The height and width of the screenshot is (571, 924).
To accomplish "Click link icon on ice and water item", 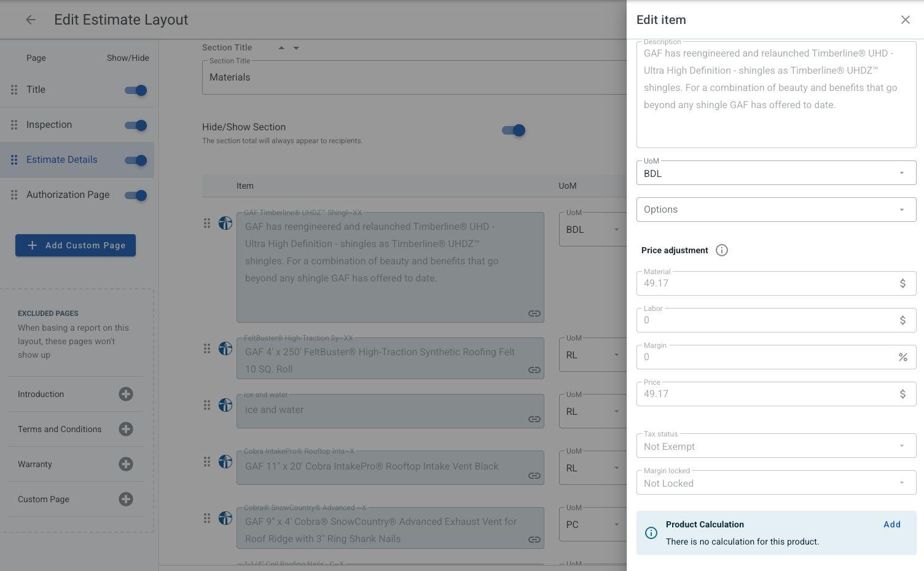I will [534, 419].
